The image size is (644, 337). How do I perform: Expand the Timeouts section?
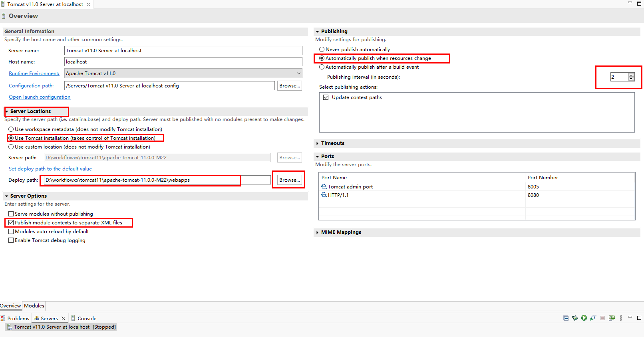[x=318, y=143]
